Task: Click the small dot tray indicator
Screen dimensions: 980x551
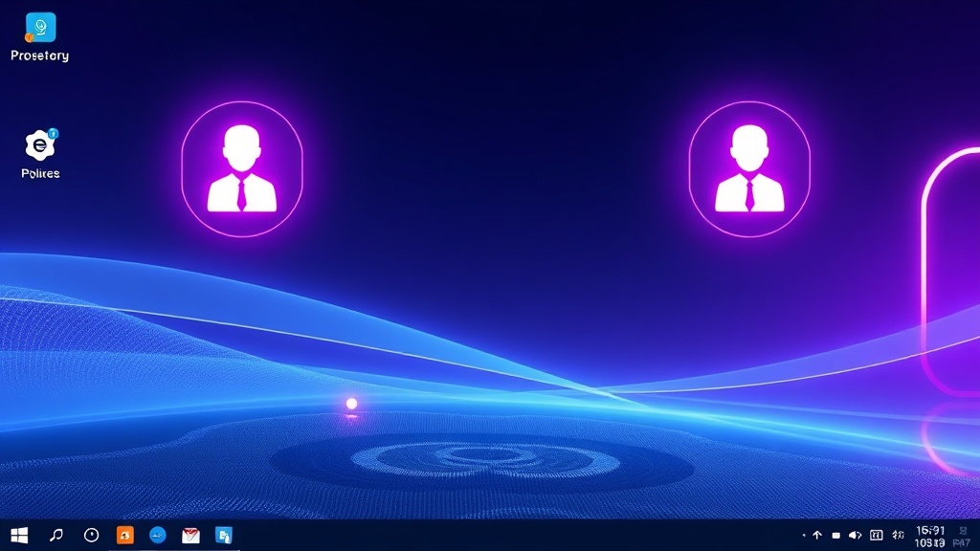Action: pyautogui.click(x=804, y=536)
